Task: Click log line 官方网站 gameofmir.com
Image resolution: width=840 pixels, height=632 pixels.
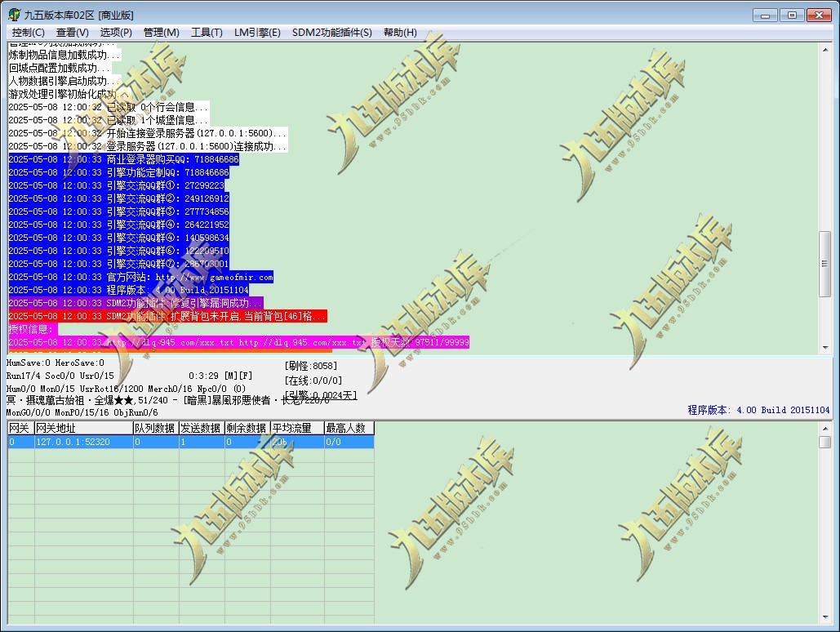Action: click(x=141, y=277)
